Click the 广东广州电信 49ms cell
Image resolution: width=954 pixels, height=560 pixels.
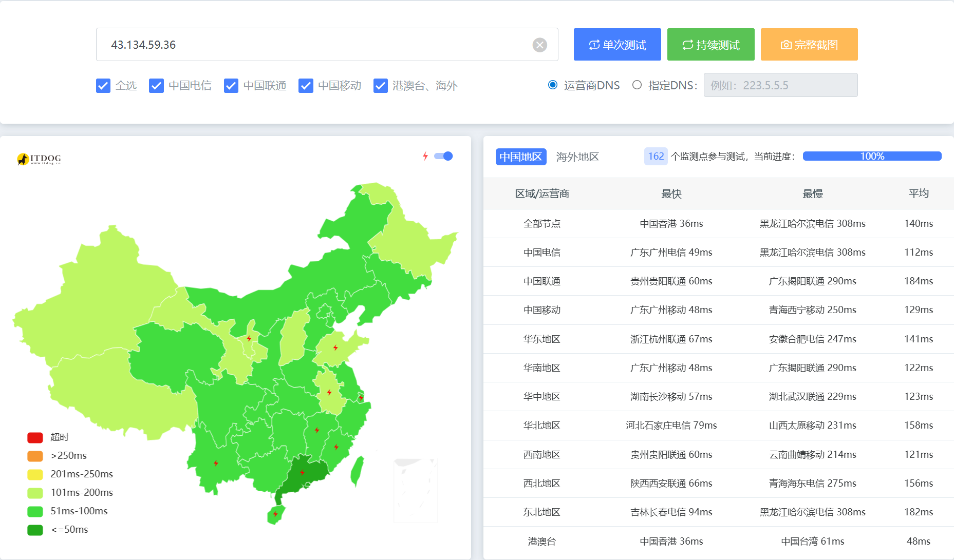671,253
